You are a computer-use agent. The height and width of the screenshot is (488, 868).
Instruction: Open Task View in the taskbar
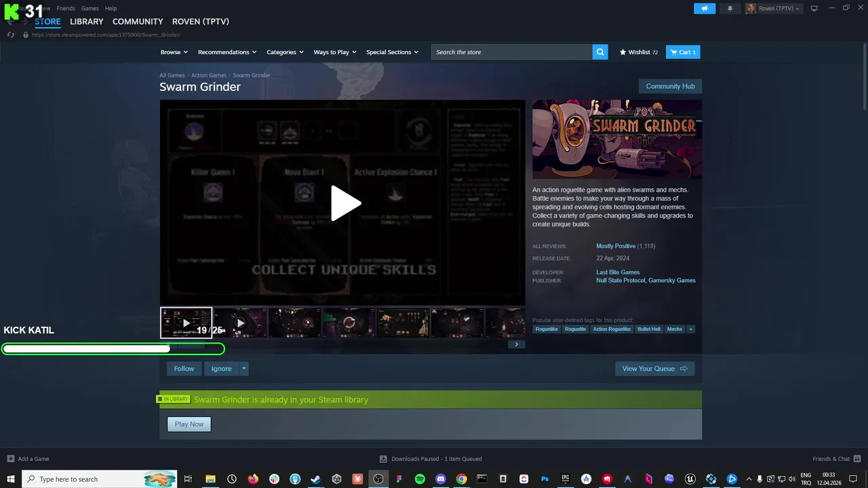188,479
